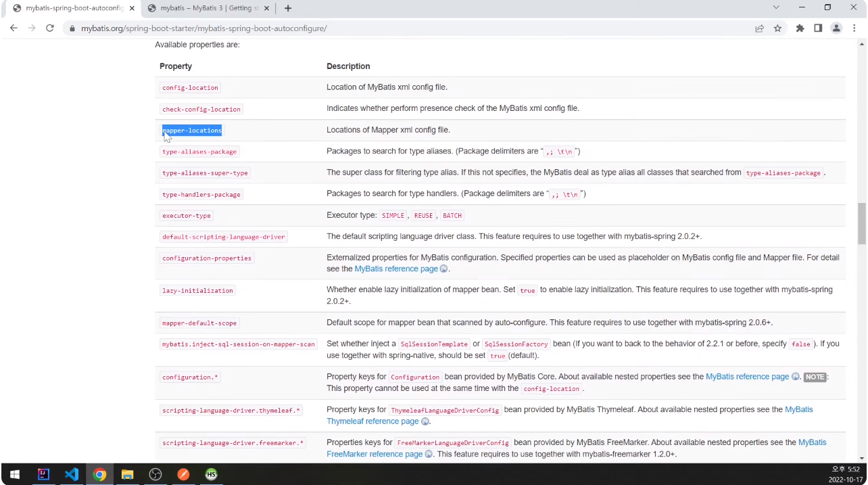Switch to the MyBatis 3 Getting started tab
The height and width of the screenshot is (485, 868).
210,8
